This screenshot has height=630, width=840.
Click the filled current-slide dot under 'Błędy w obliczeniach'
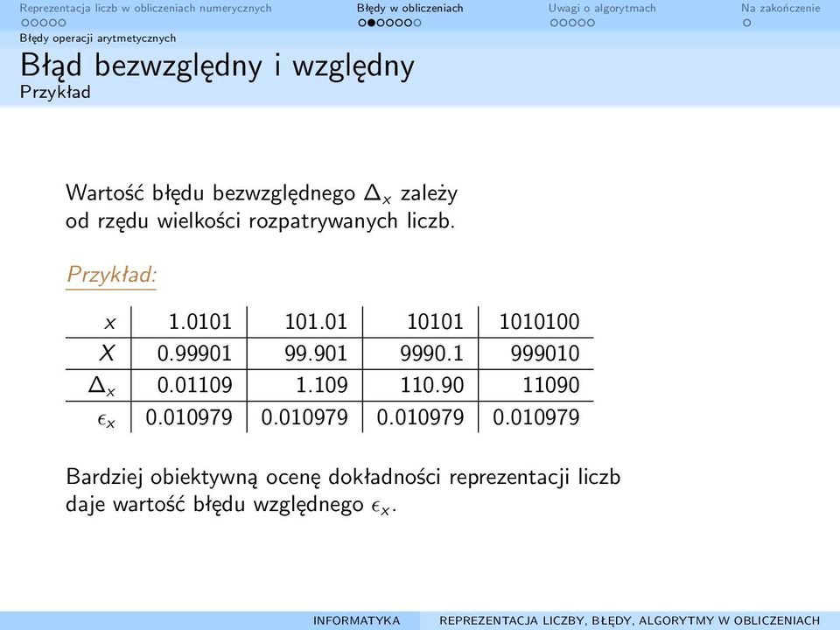click(x=371, y=23)
